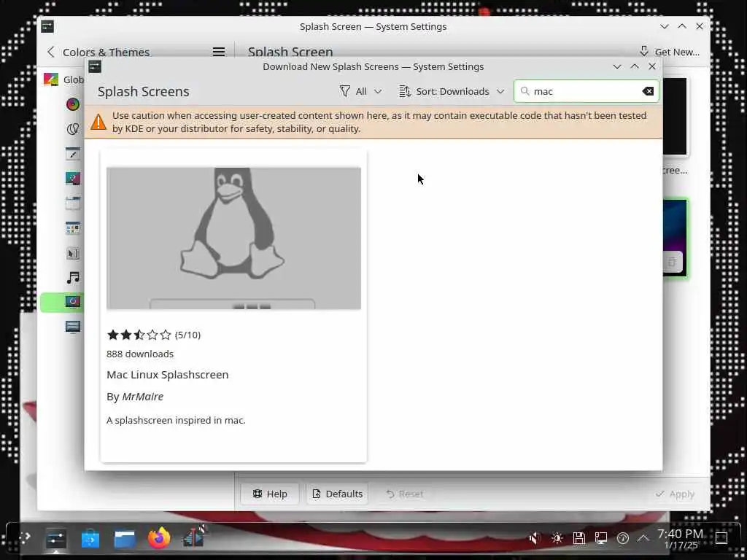Open the network tray icon
Image resolution: width=747 pixels, height=560 pixels.
point(601,538)
